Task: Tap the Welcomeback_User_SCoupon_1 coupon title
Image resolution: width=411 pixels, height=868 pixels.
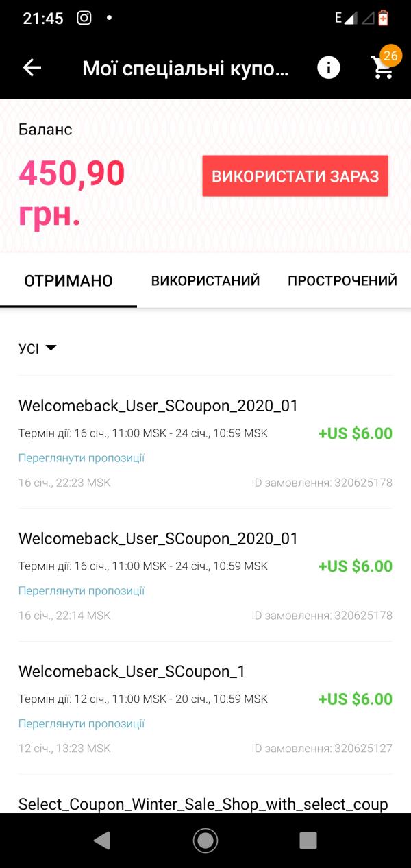Action: click(x=132, y=672)
